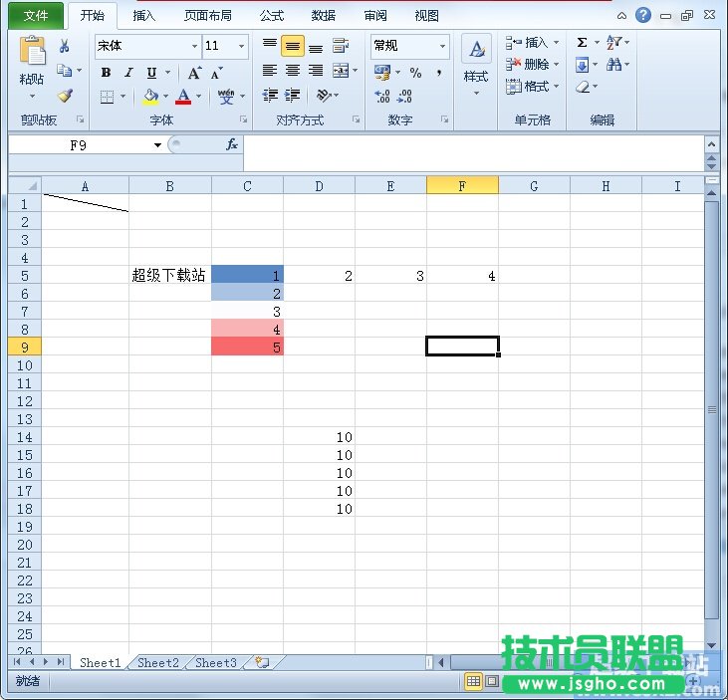Image resolution: width=728 pixels, height=700 pixels.
Task: Open the number format 常规 dropdown
Action: pyautogui.click(x=442, y=46)
